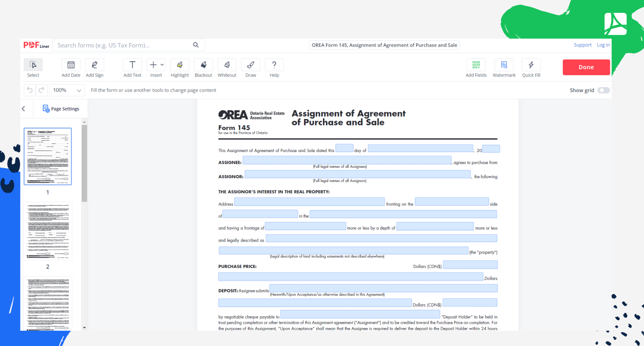The image size is (644, 346).
Task: Undo the last action
Action: [x=30, y=90]
